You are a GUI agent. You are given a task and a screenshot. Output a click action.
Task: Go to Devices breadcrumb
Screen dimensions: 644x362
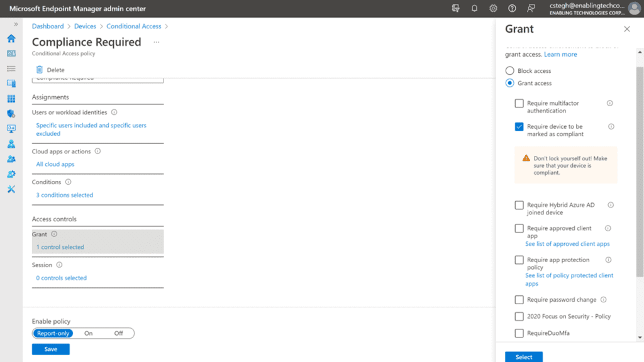tap(85, 26)
